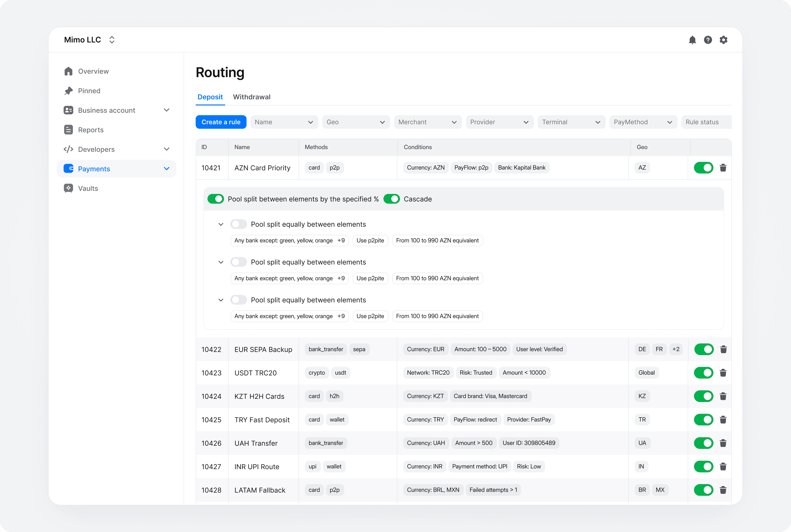
Task: Click the Pinned pin icon
Action: pos(68,91)
